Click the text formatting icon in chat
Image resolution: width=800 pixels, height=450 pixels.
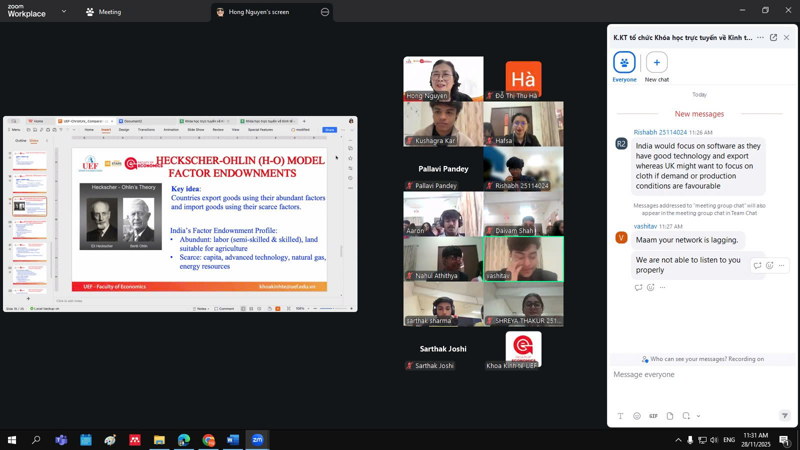click(620, 416)
